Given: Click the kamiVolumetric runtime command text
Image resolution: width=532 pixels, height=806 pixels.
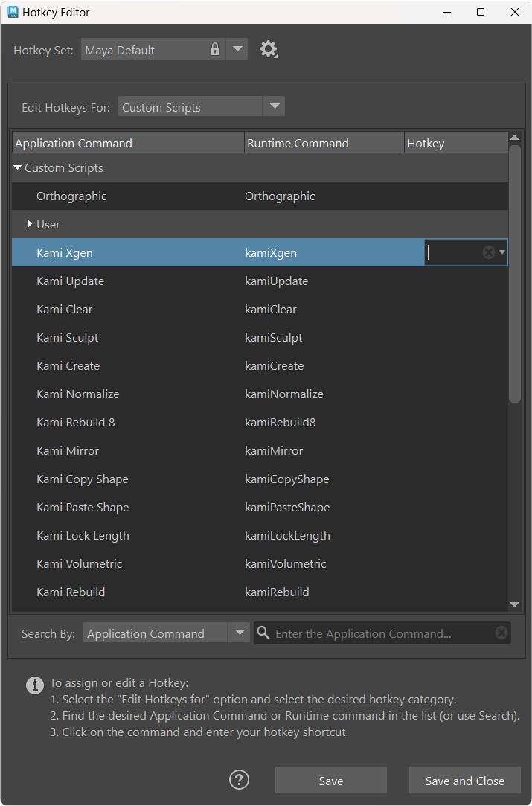Looking at the screenshot, I should click(286, 563).
